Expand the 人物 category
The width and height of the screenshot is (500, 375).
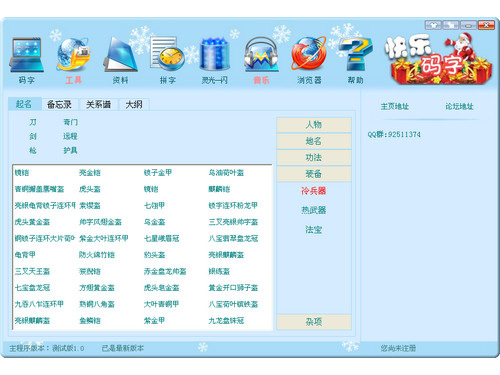[x=314, y=125]
